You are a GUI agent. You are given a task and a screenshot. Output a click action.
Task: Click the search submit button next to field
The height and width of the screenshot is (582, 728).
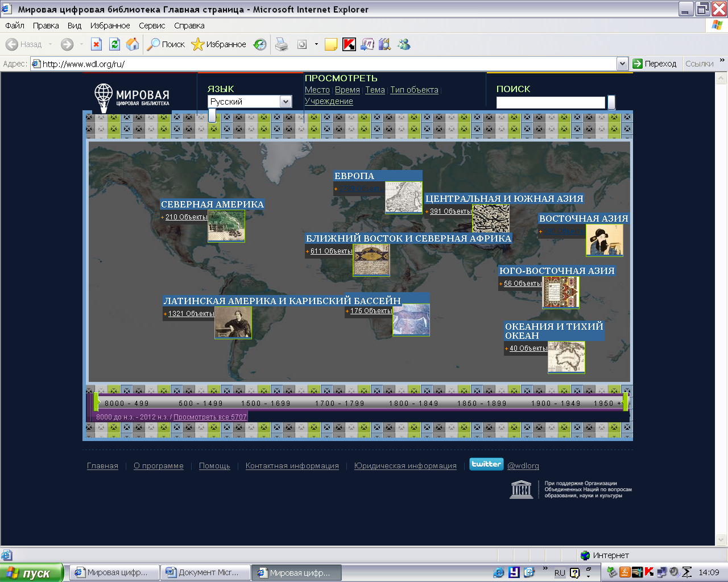pyautogui.click(x=611, y=102)
